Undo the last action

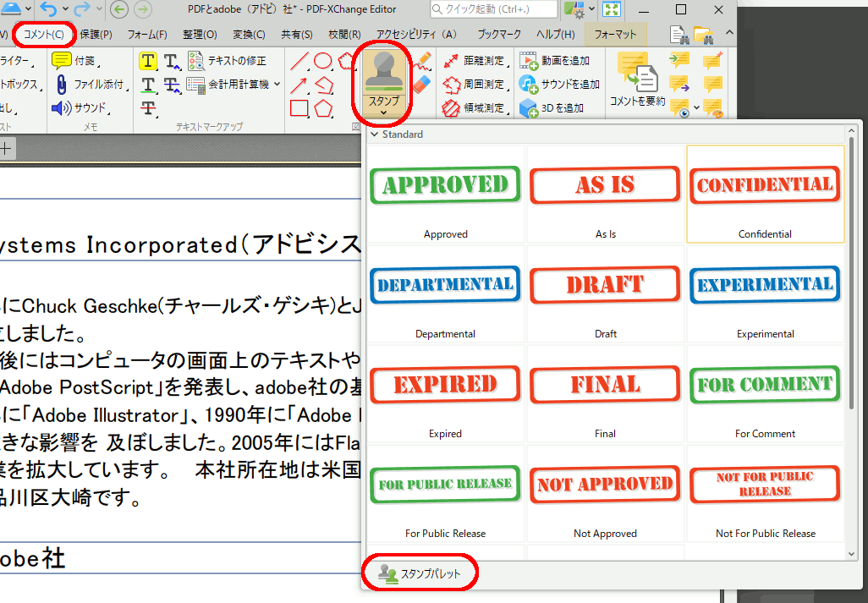48,8
